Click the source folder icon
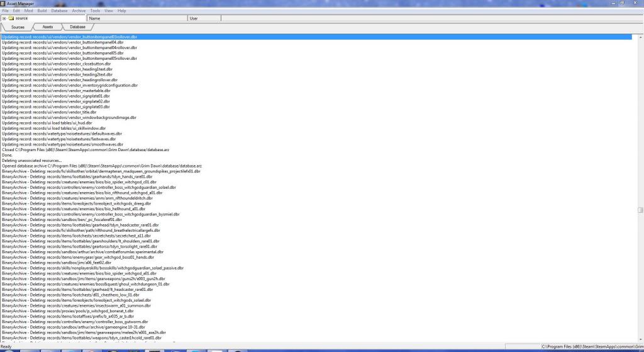This screenshot has height=352, width=644. click(11, 18)
